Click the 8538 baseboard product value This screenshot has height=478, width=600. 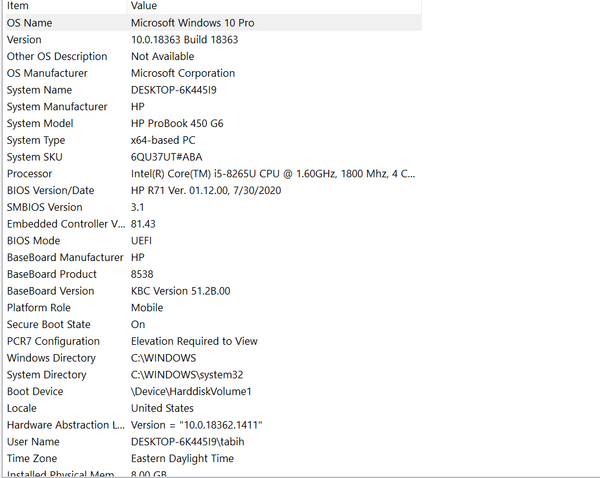click(142, 274)
